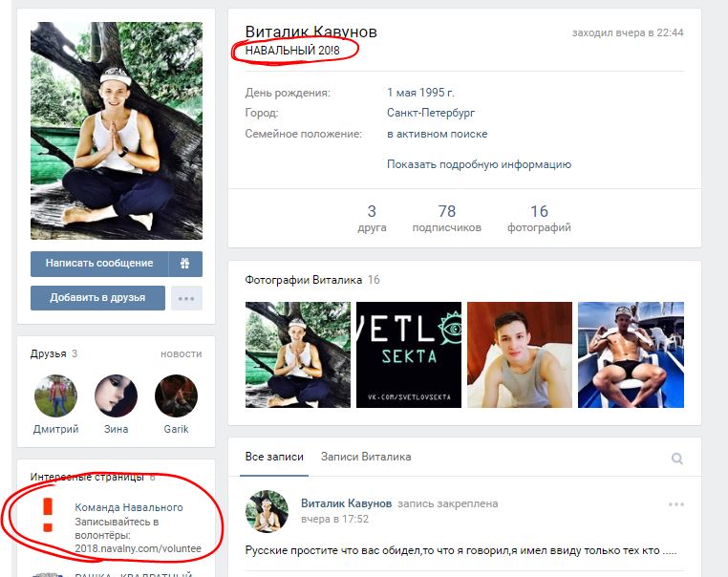The width and height of the screenshot is (728, 577).
Task: Click the 1 мая birthday link
Action: 401,93
